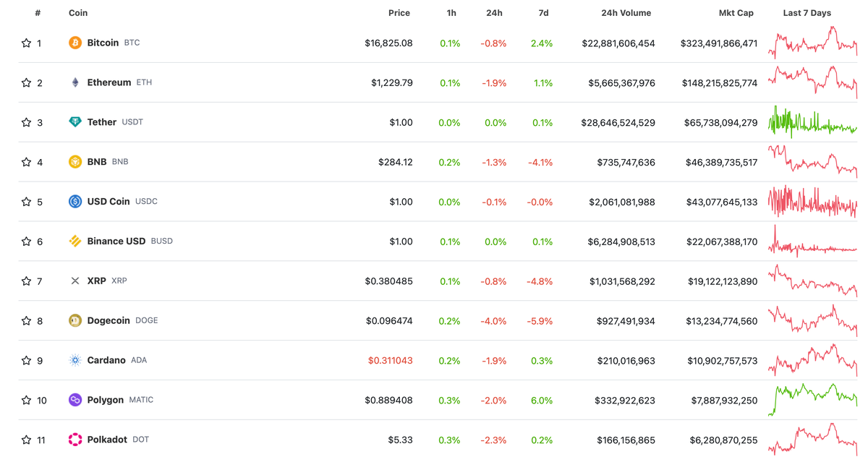Open the XRP coin page link

pos(97,281)
